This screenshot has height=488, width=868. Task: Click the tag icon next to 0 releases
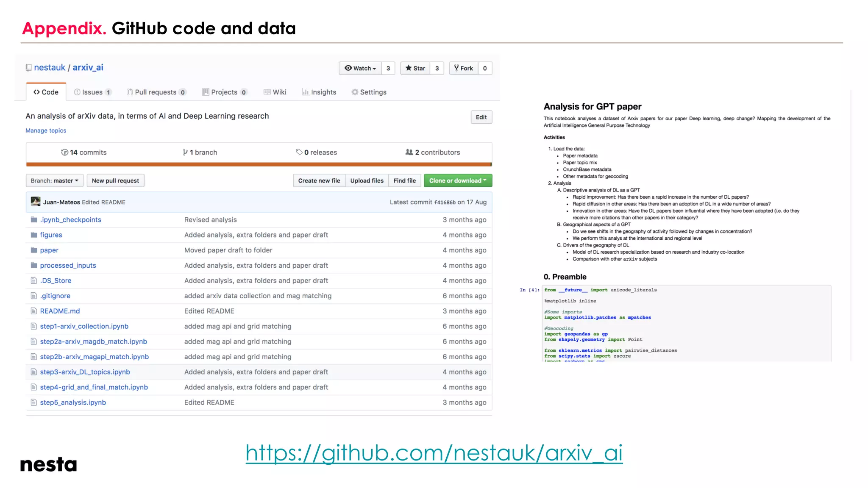[x=299, y=152]
